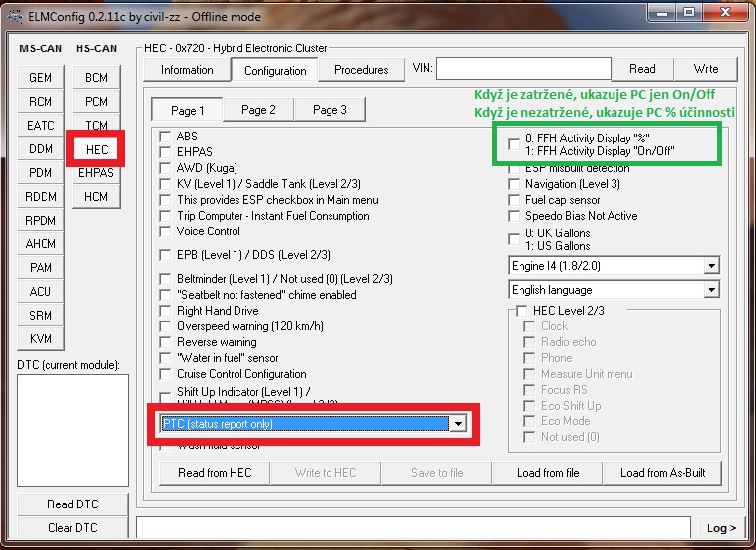Open the English language dropdown
The height and width of the screenshot is (550, 756).
coord(710,290)
